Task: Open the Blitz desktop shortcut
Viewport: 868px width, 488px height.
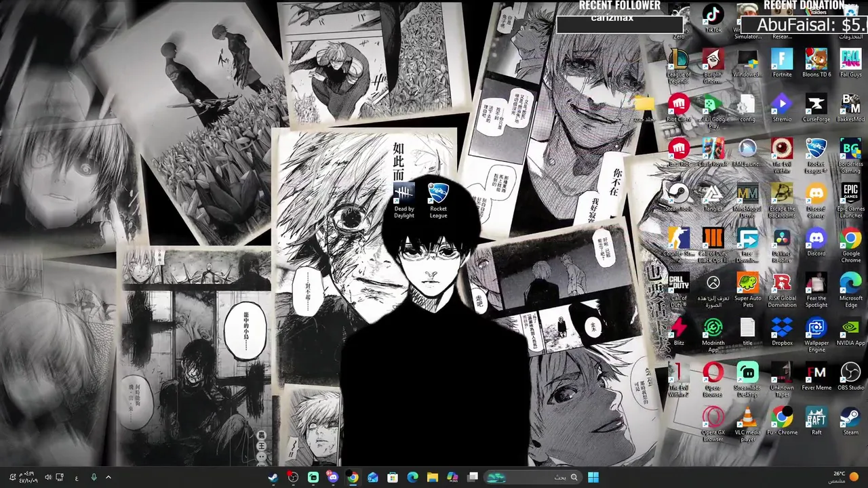Action: click(x=678, y=331)
